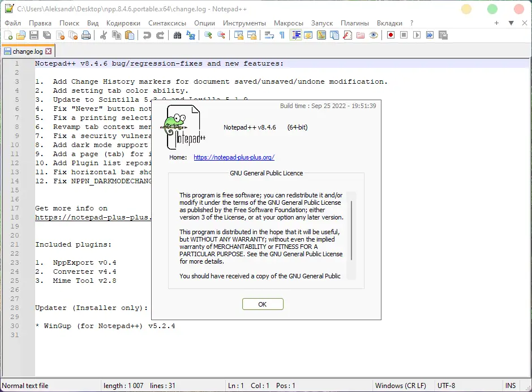This screenshot has height=392, width=532.
Task: Open the Плагины menu
Action: pos(354,23)
